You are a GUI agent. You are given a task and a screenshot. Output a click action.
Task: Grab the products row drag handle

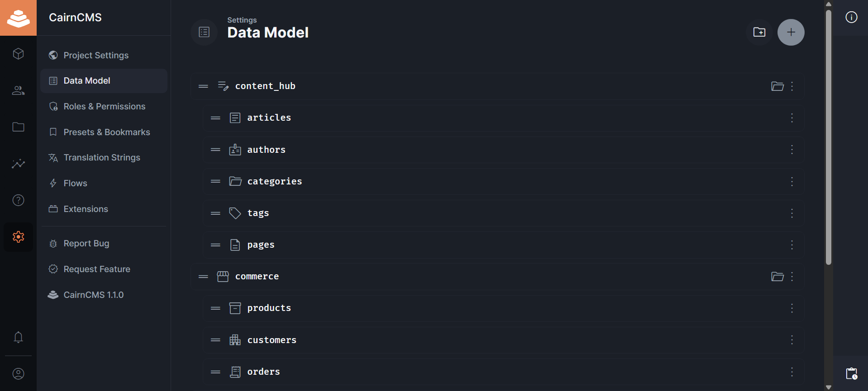pos(215,308)
